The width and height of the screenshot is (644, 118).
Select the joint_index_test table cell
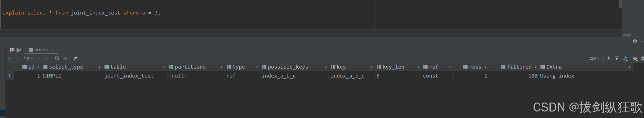coord(129,76)
